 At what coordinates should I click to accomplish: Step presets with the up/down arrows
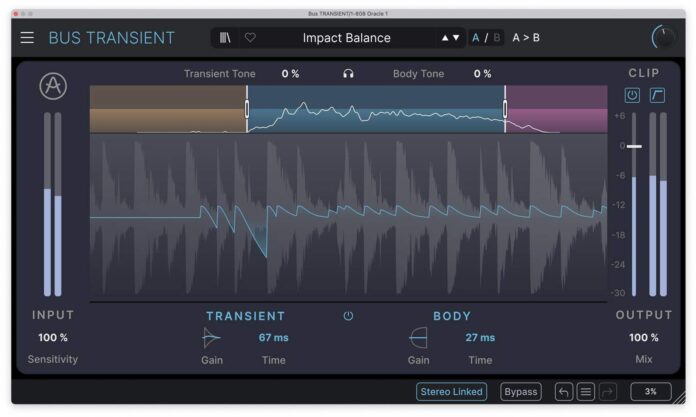[x=451, y=38]
